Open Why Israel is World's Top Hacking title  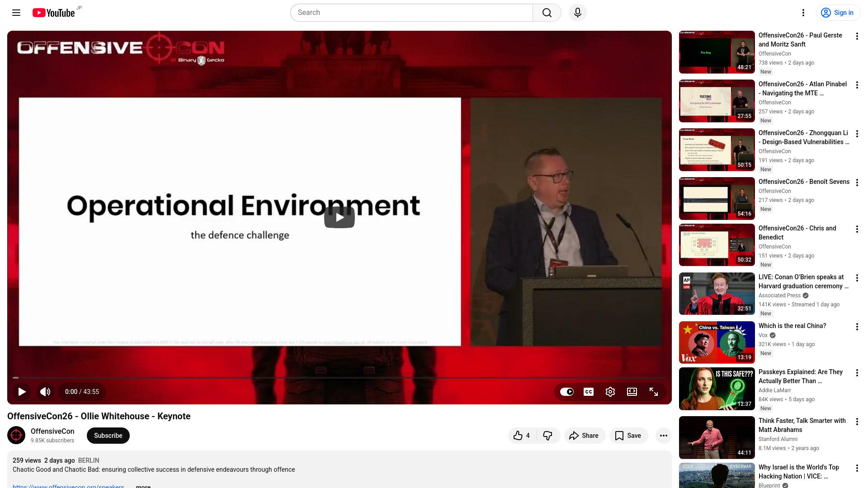799,472
